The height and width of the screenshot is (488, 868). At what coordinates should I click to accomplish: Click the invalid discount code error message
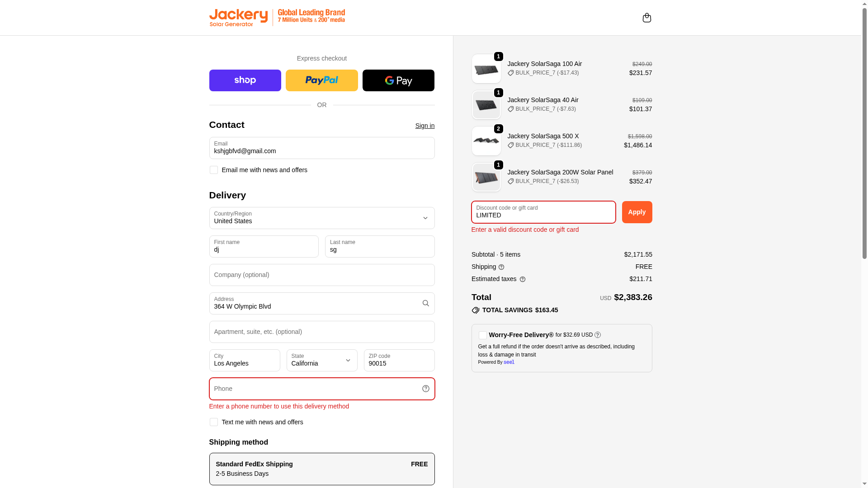[525, 230]
